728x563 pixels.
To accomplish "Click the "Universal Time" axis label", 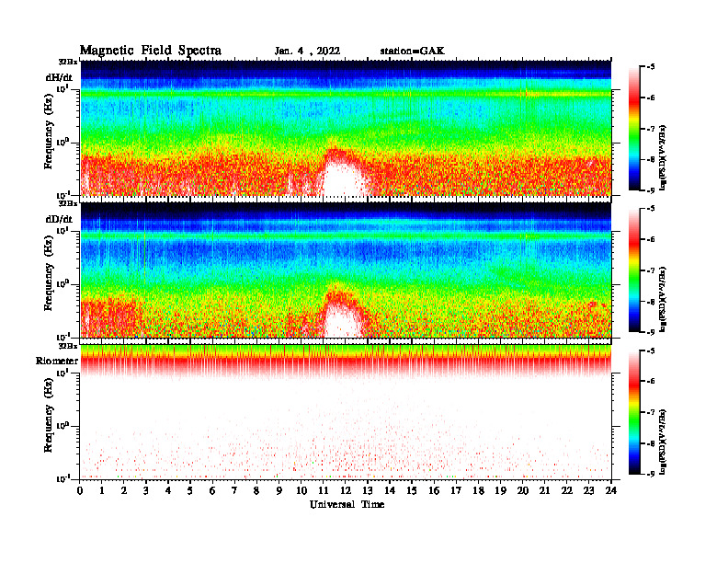I will (x=347, y=504).
